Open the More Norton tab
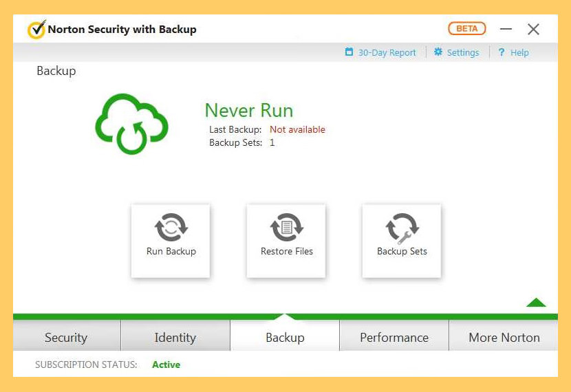571x392 pixels. [504, 337]
